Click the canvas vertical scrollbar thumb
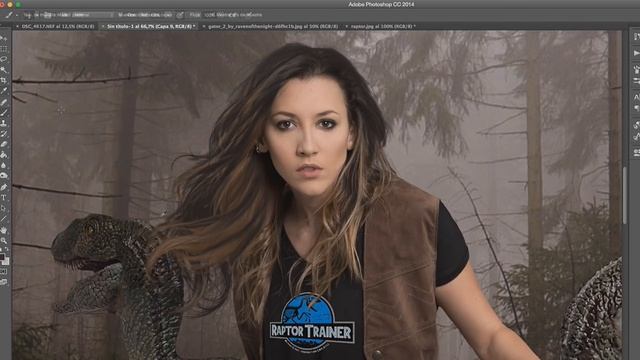This screenshot has height=360, width=640. click(624, 195)
